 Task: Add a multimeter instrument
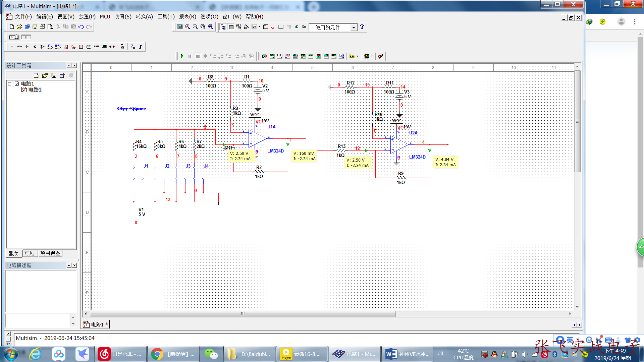(264, 56)
